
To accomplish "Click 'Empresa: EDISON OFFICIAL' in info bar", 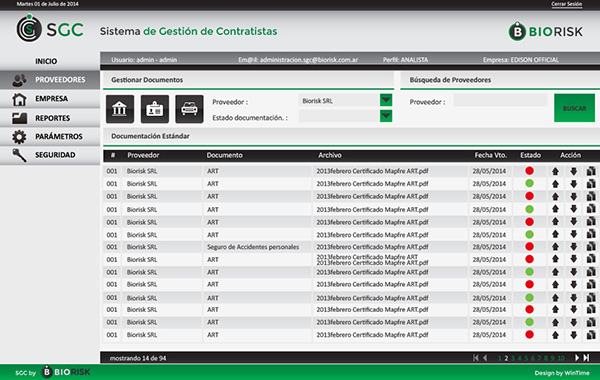I will pos(521,60).
